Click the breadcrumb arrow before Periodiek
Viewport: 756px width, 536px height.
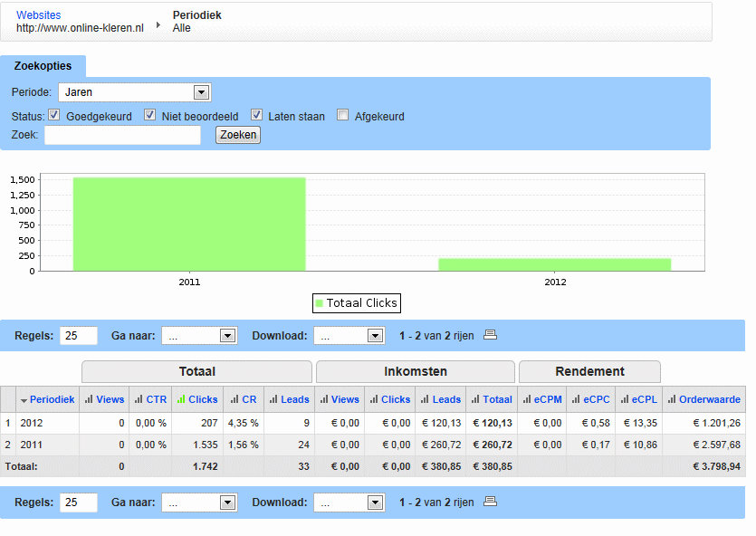(158, 24)
